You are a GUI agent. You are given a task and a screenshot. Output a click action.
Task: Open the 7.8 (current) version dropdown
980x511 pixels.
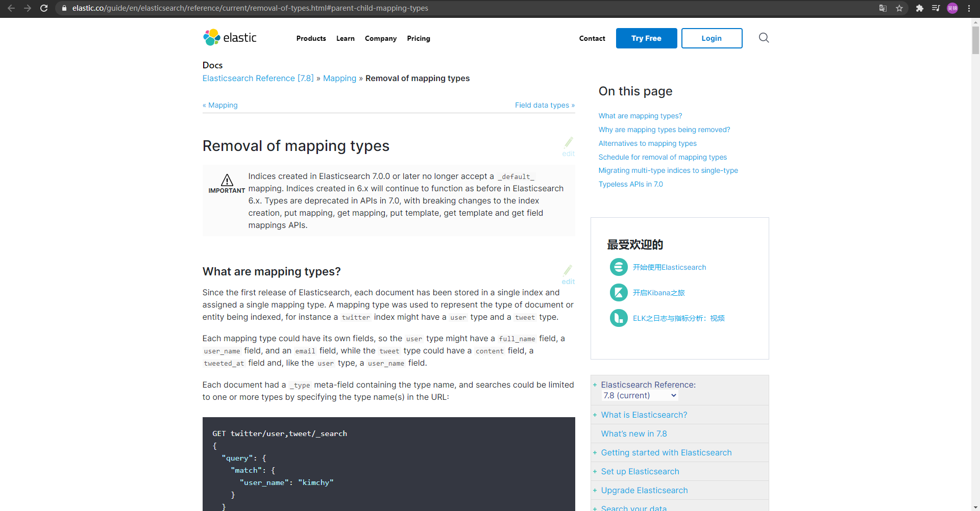(640, 396)
